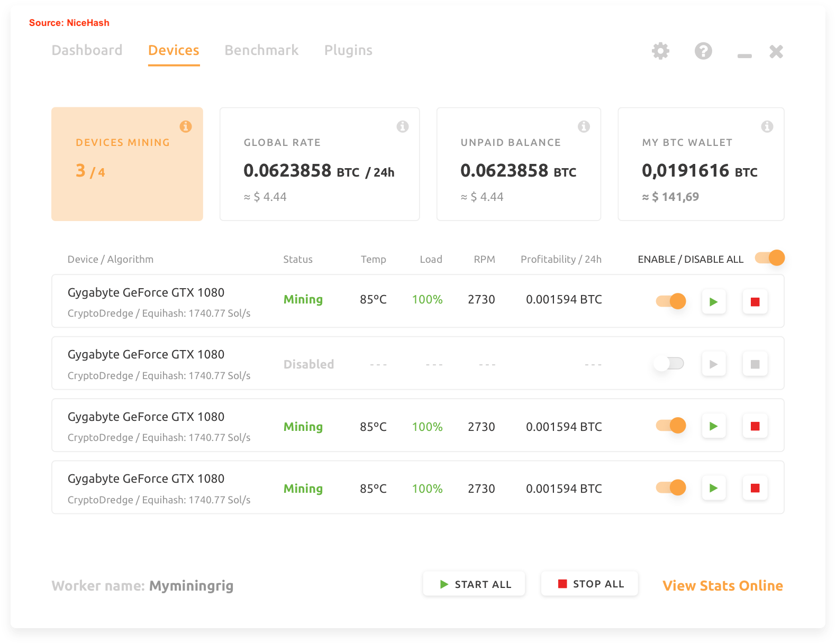This screenshot has width=836, height=644.
Task: Minimize the NiceHash Miner window
Action: pyautogui.click(x=744, y=56)
